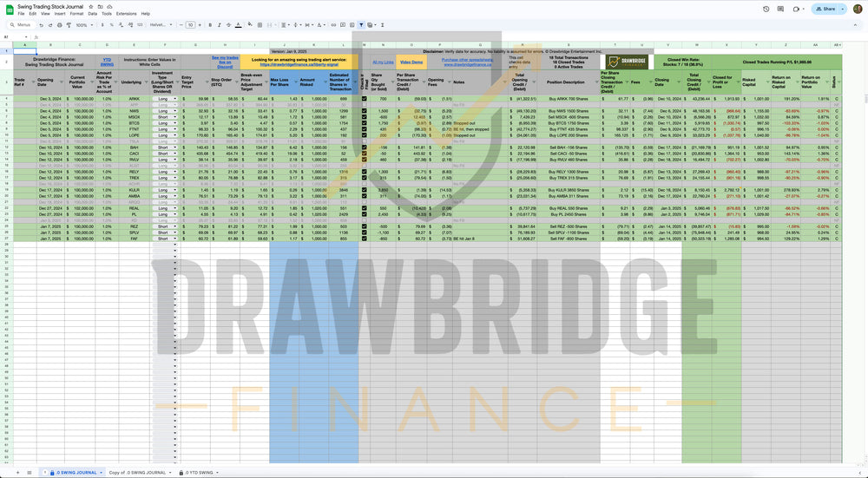Click the font size input field
868x478 pixels.
click(x=190, y=25)
